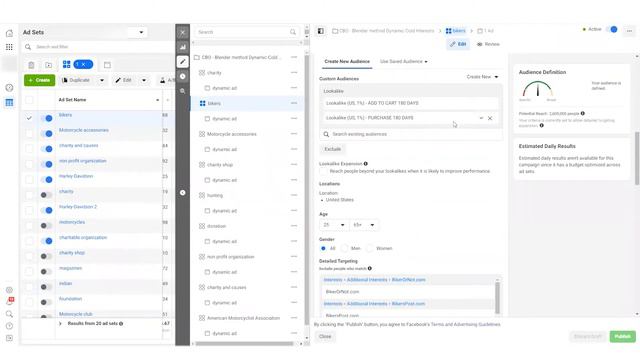Screen dimensions: 640x360
Task: Select the pencil edit icon in side rail
Action: tap(182, 62)
